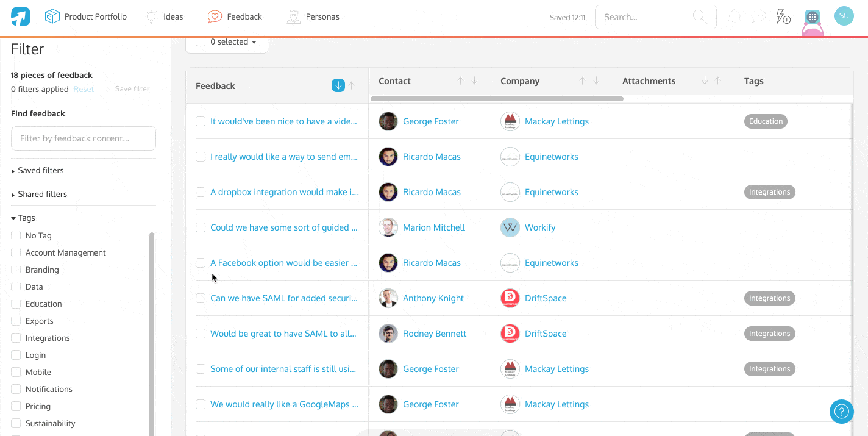Open Mackay Lettings in 'Some of our internal staff' row

pos(557,369)
